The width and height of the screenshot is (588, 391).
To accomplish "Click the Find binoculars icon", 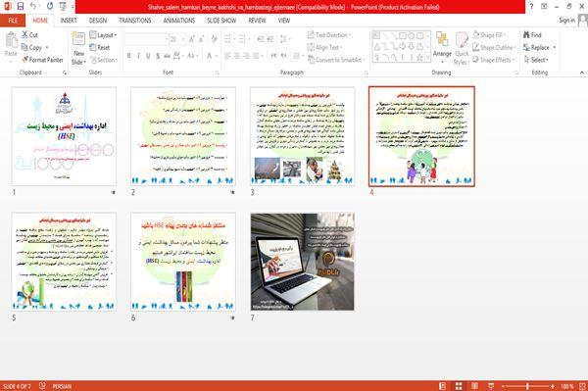I will (526, 35).
